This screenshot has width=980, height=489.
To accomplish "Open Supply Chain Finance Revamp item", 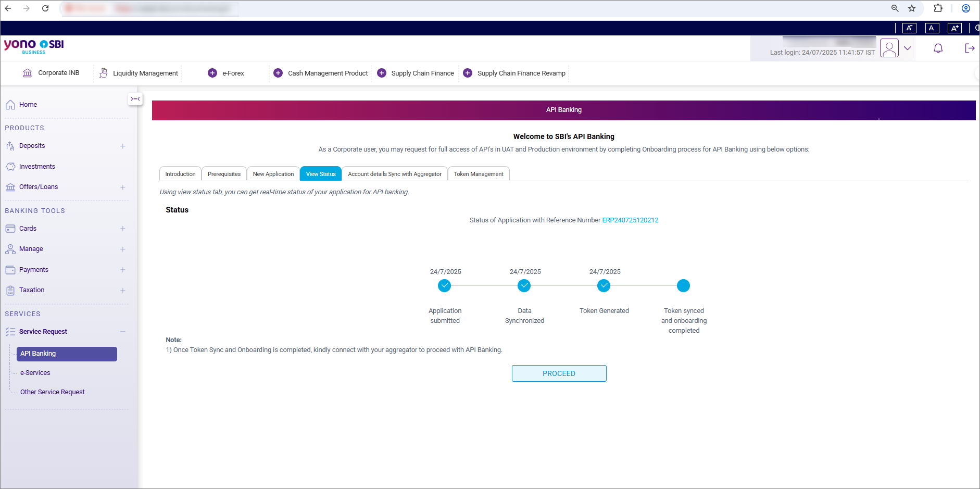I will pyautogui.click(x=514, y=73).
